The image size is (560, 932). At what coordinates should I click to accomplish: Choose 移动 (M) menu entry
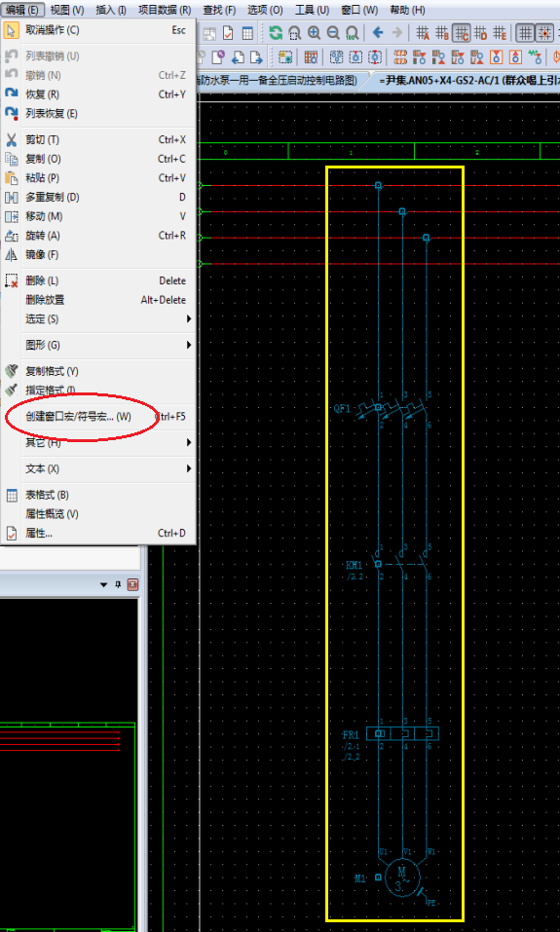click(x=98, y=216)
